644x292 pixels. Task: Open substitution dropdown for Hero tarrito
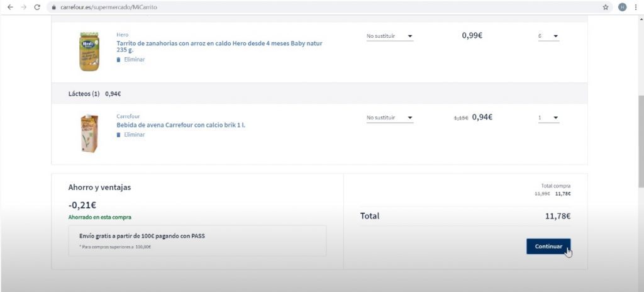[x=390, y=36]
